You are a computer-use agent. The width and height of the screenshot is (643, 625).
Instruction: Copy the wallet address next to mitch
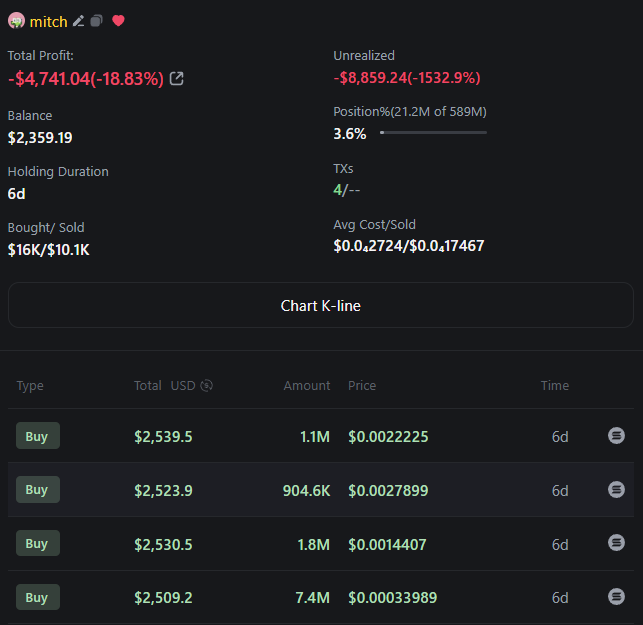pos(96,21)
